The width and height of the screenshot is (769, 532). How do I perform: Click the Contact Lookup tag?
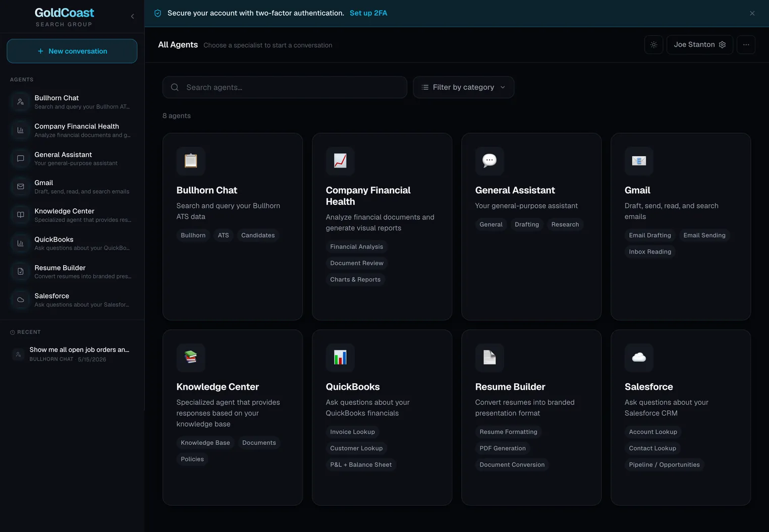pyautogui.click(x=652, y=449)
